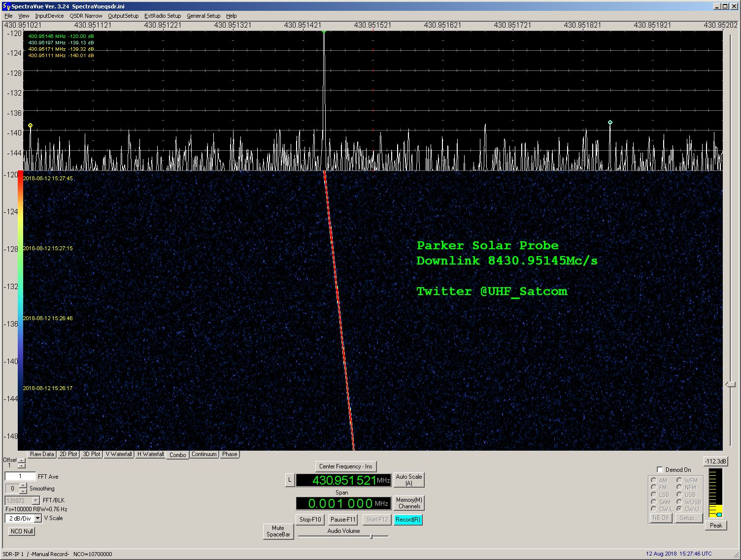Select the NFM demodulation mode
Image resolution: width=741 pixels, height=560 pixels.
coord(679,488)
